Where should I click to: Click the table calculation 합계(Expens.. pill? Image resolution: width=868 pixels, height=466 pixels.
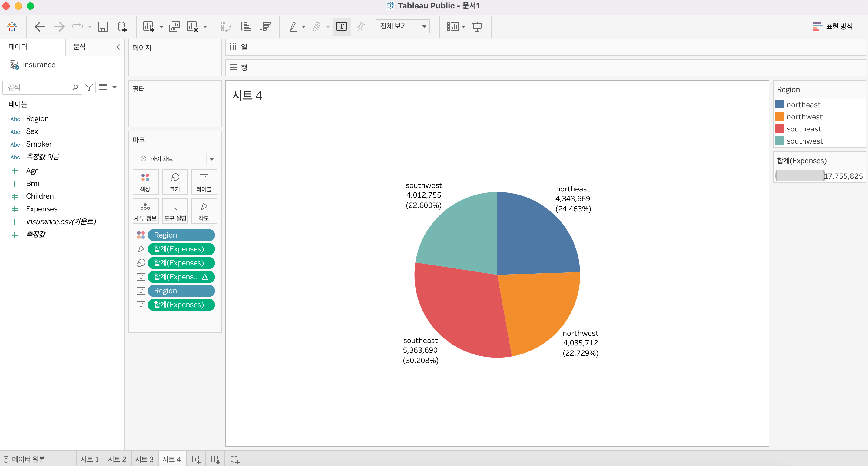181,277
